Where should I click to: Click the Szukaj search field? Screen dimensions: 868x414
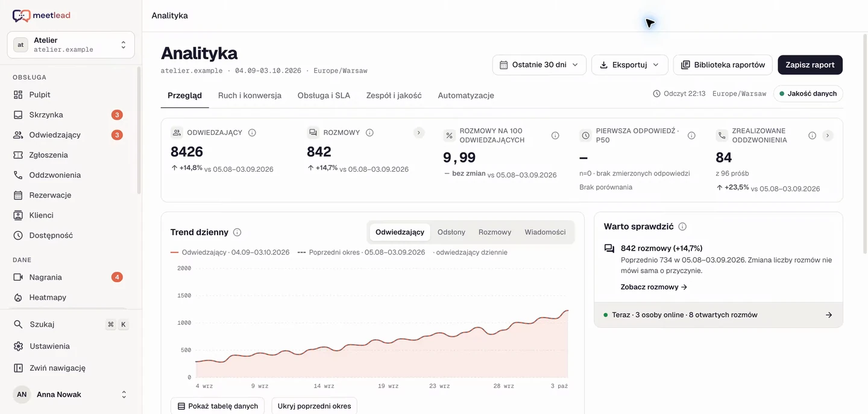pyautogui.click(x=71, y=324)
